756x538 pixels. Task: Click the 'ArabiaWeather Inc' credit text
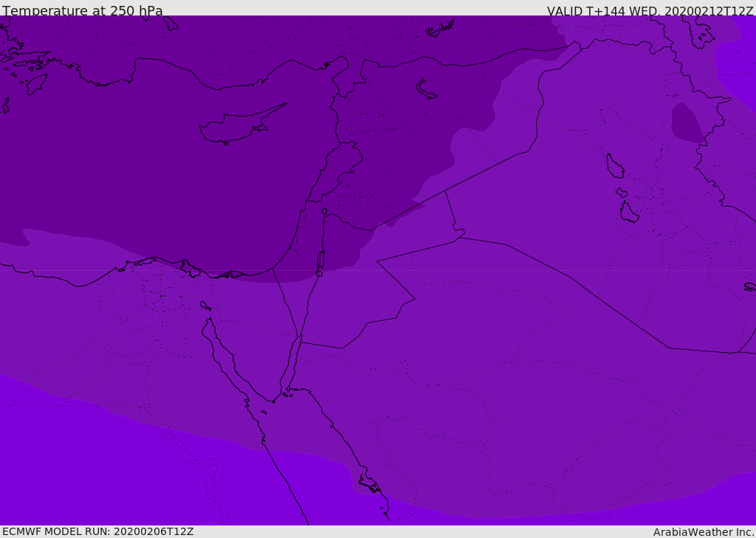tap(704, 532)
